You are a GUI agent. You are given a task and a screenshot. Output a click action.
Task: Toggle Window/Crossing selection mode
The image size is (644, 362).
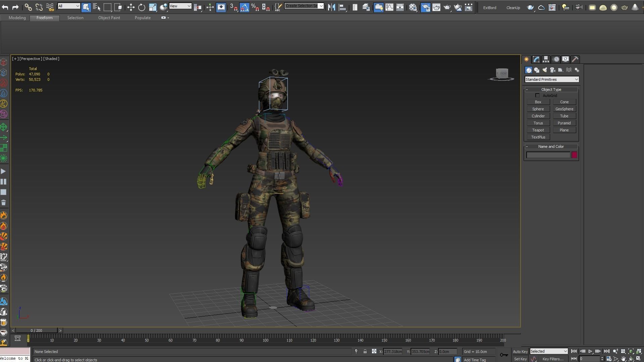coord(118,7)
